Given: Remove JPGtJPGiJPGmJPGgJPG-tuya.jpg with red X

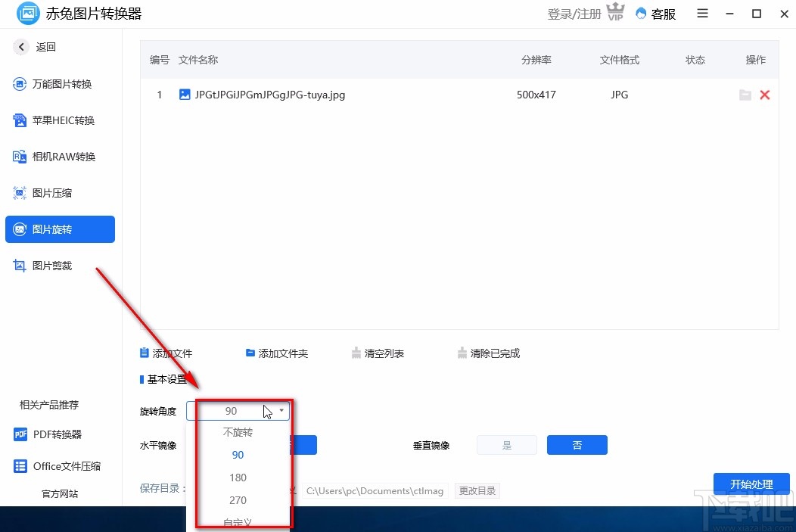Looking at the screenshot, I should (764, 95).
